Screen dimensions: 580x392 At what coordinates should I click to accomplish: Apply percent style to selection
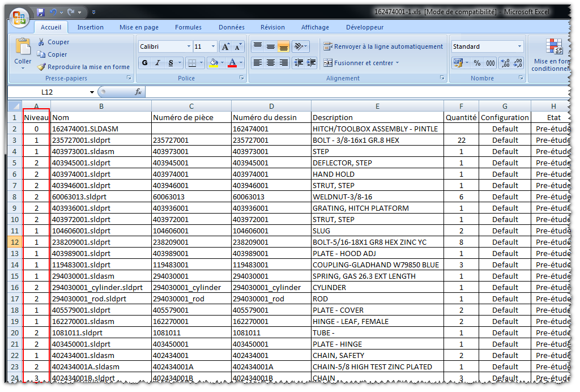477,63
